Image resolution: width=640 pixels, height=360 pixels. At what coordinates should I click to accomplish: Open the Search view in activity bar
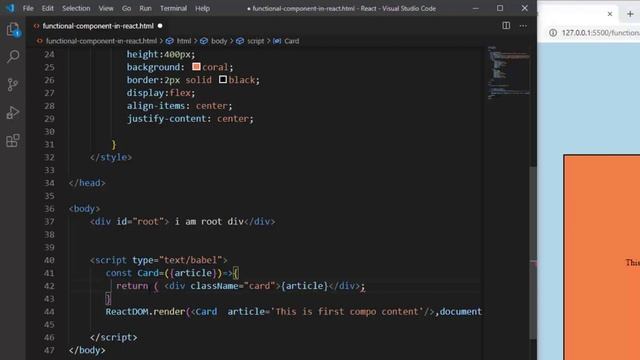click(x=13, y=56)
